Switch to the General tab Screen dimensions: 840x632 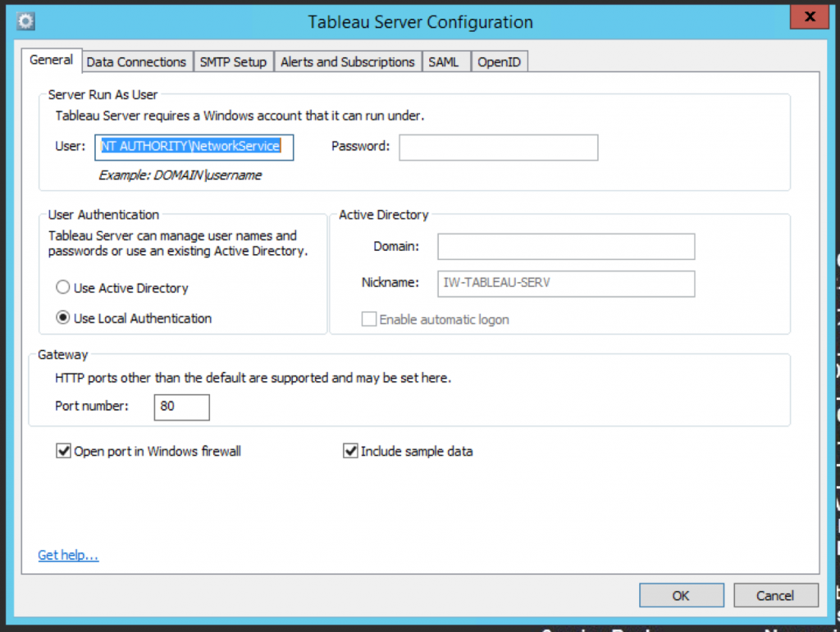tap(52, 60)
